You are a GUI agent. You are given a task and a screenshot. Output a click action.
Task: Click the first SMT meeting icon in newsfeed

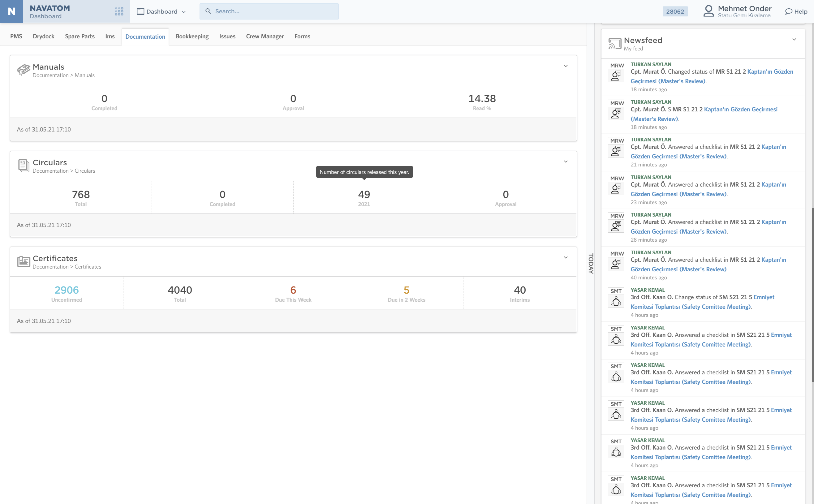[x=616, y=302]
